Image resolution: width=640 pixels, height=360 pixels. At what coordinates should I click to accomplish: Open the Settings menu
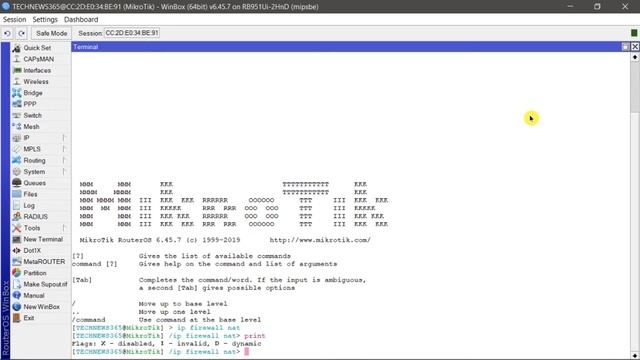(45, 20)
